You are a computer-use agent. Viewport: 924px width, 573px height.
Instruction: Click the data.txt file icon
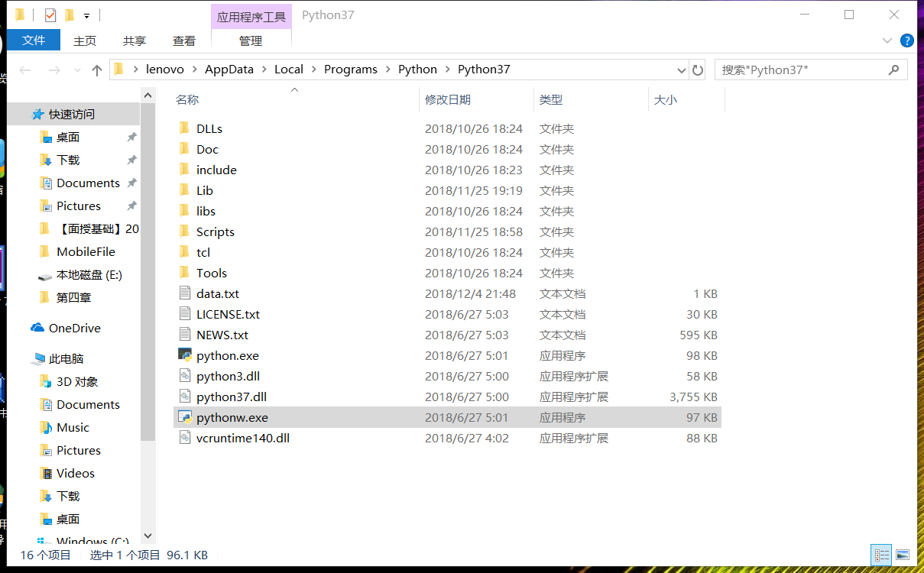tap(184, 293)
